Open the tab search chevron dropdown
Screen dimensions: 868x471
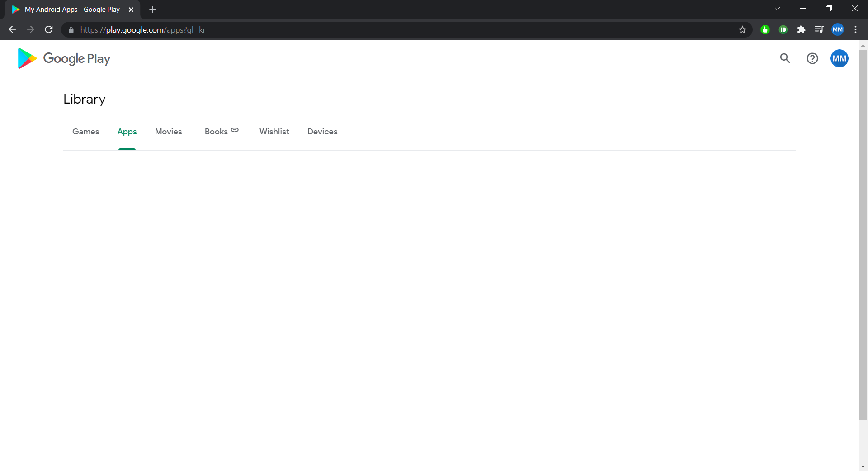pos(778,9)
